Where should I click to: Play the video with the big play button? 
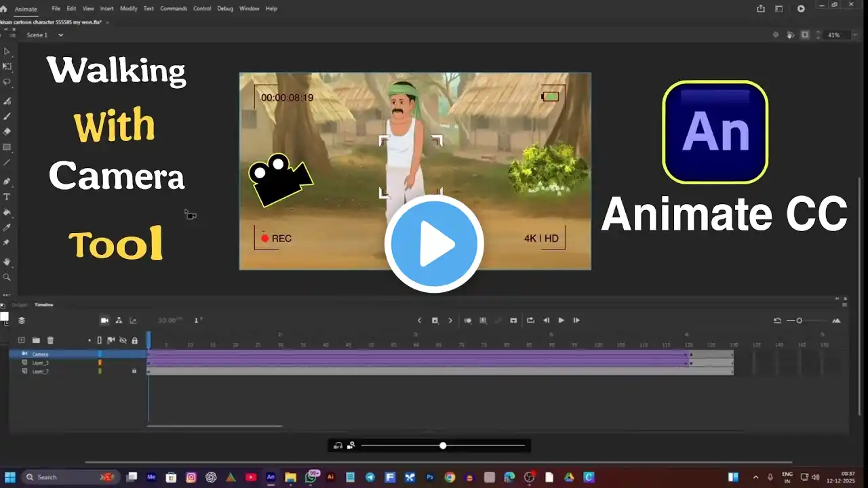434,244
